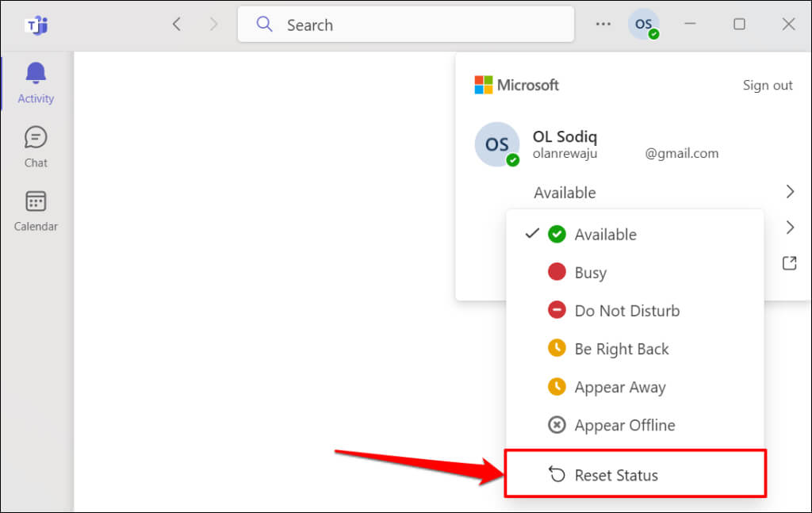Click the external link pop-out icon
Image resolution: width=812 pixels, height=513 pixels.
tap(789, 263)
